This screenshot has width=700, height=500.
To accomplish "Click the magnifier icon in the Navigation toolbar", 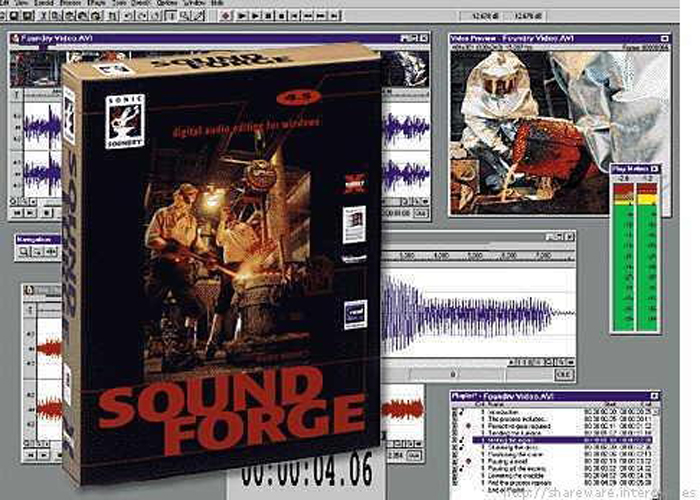I will 22,252.
